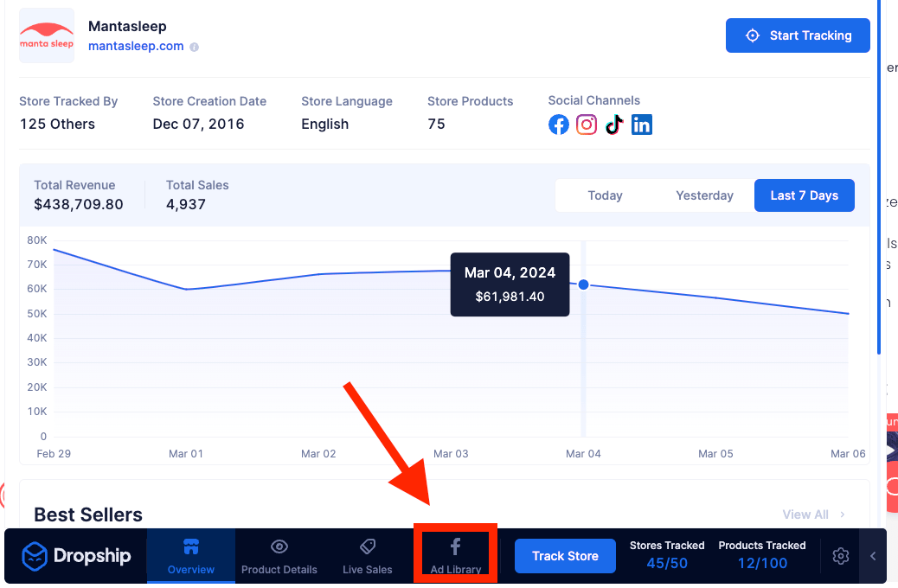Image resolution: width=898 pixels, height=588 pixels.
Task: Click the Total Revenue $438,709.80 value
Action: (79, 204)
